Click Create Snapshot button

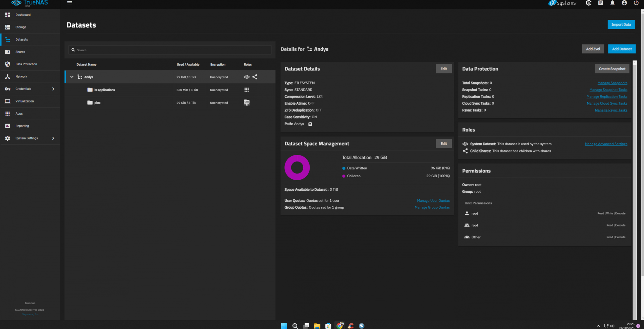612,69
